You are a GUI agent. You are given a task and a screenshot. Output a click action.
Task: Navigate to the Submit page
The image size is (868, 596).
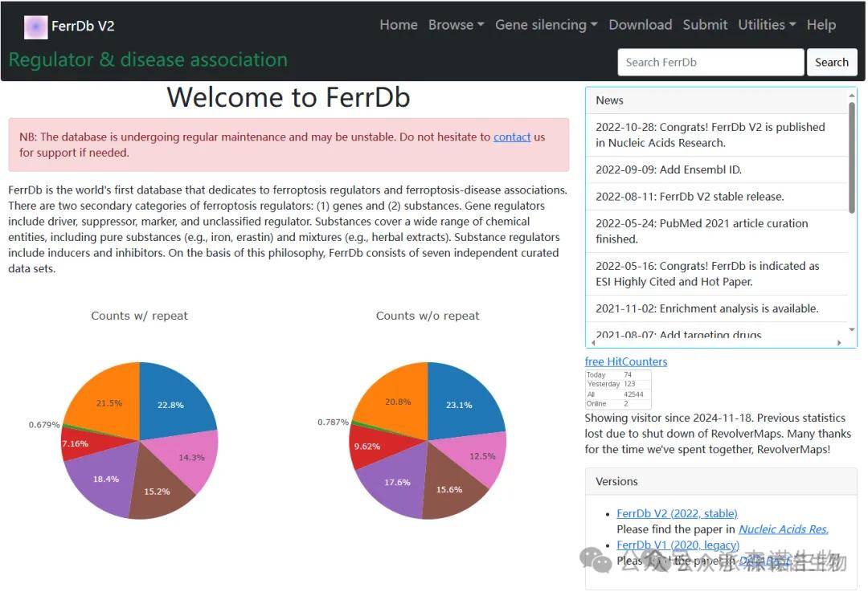(x=705, y=25)
